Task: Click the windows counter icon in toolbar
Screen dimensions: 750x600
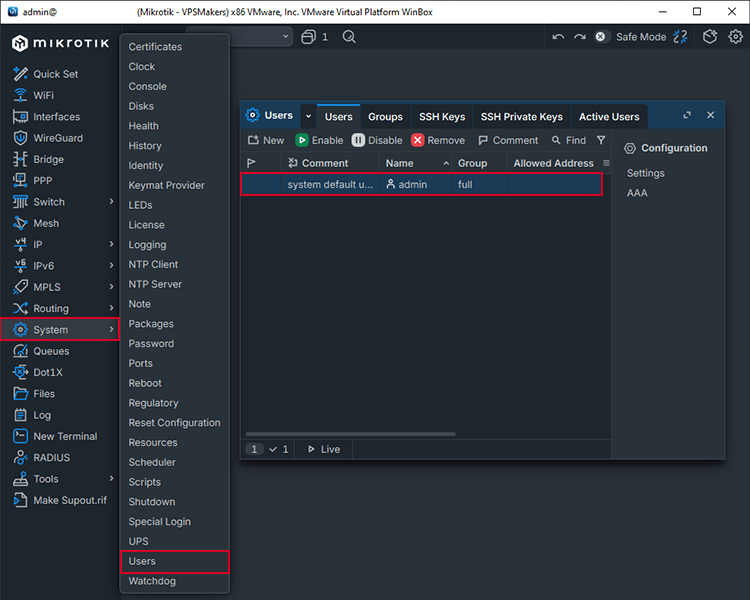Action: pyautogui.click(x=309, y=37)
